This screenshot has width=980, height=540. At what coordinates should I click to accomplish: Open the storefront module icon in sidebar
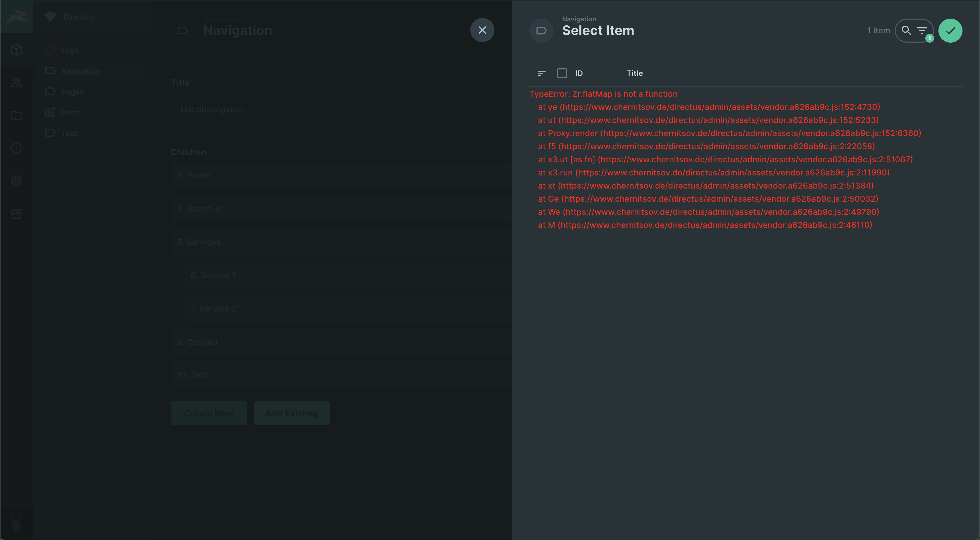(x=16, y=213)
